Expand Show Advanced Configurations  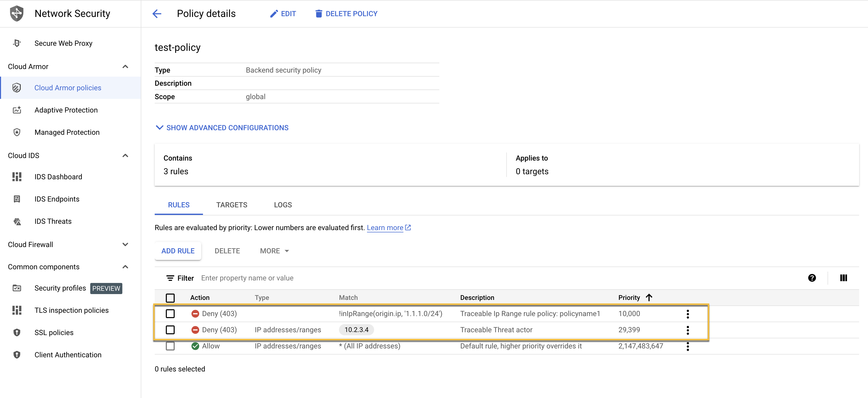222,128
